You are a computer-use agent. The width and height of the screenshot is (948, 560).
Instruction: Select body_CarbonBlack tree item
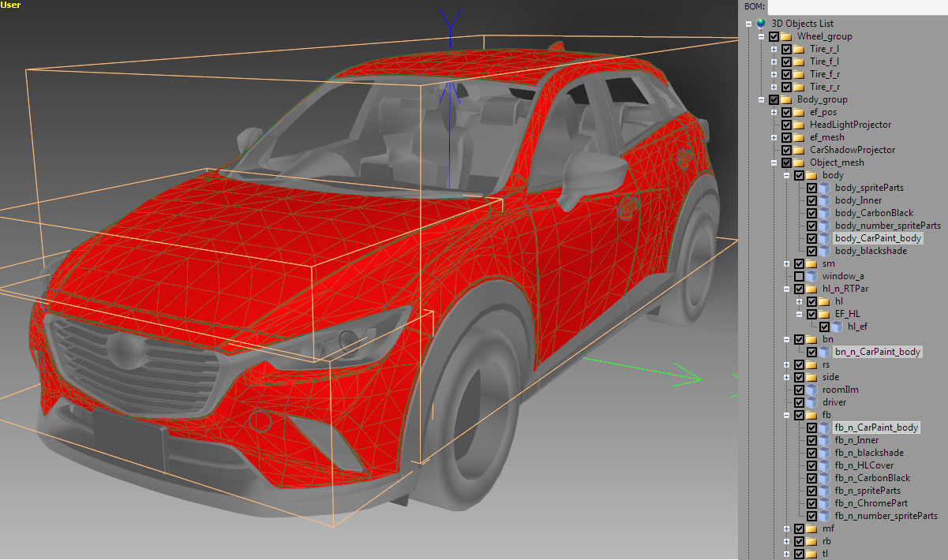874,213
